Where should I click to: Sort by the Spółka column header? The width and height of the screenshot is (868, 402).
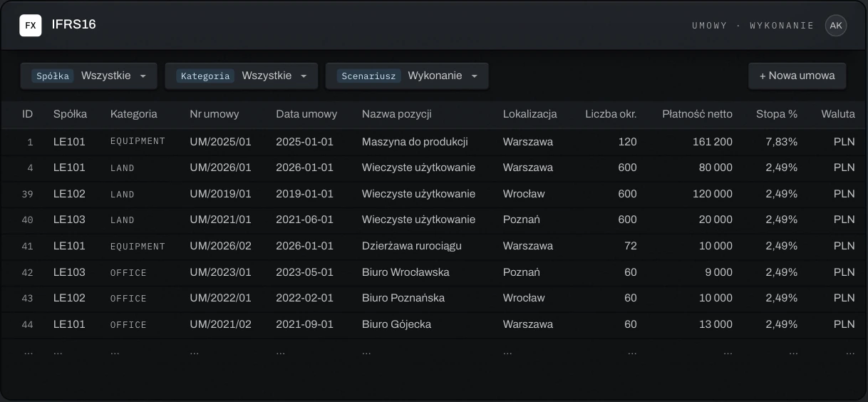(x=71, y=114)
